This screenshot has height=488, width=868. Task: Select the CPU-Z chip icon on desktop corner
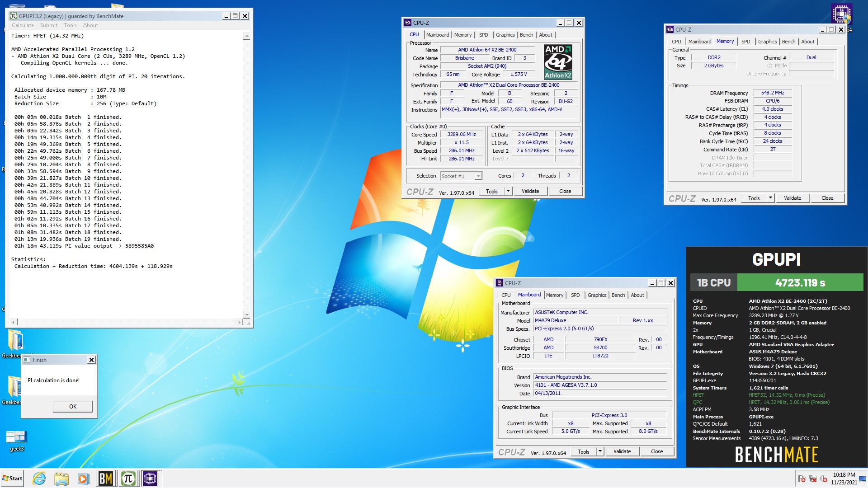841,14
